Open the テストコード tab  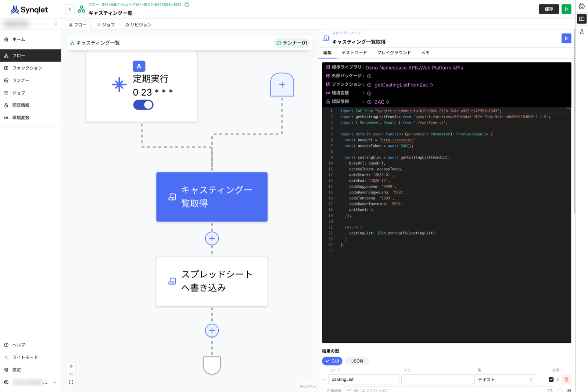[354, 53]
